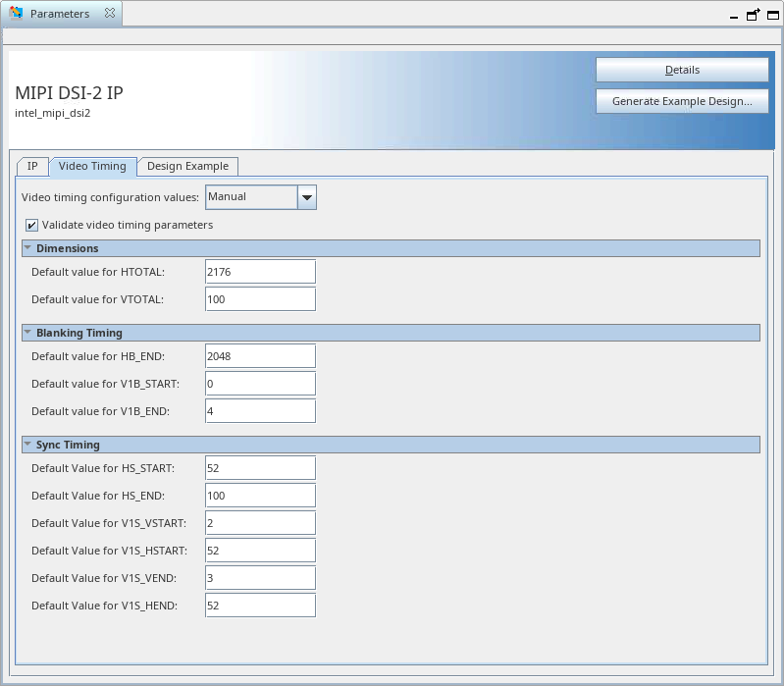Maximize the Parameters panel

point(773,15)
